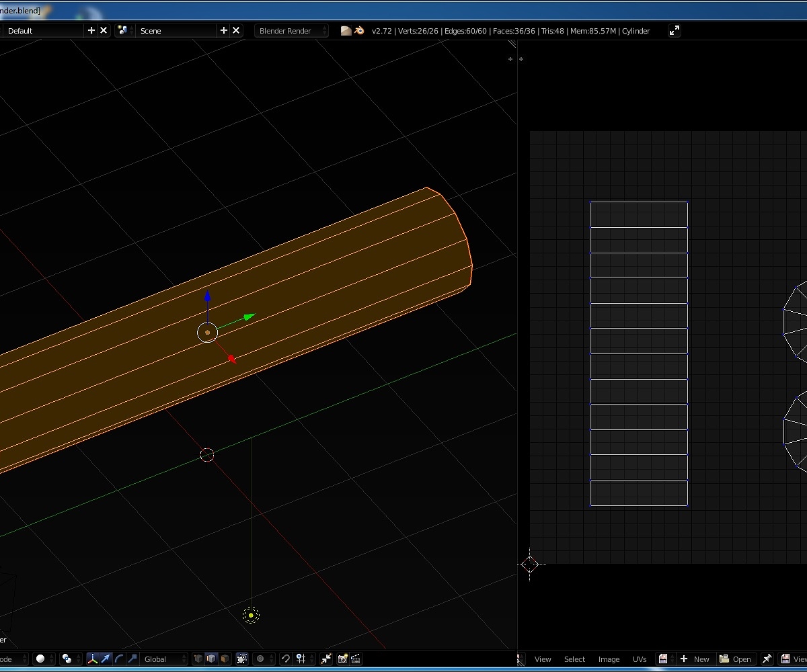Enable the translate manipulator arrow
The width and height of the screenshot is (807, 672).
pyautogui.click(x=106, y=659)
